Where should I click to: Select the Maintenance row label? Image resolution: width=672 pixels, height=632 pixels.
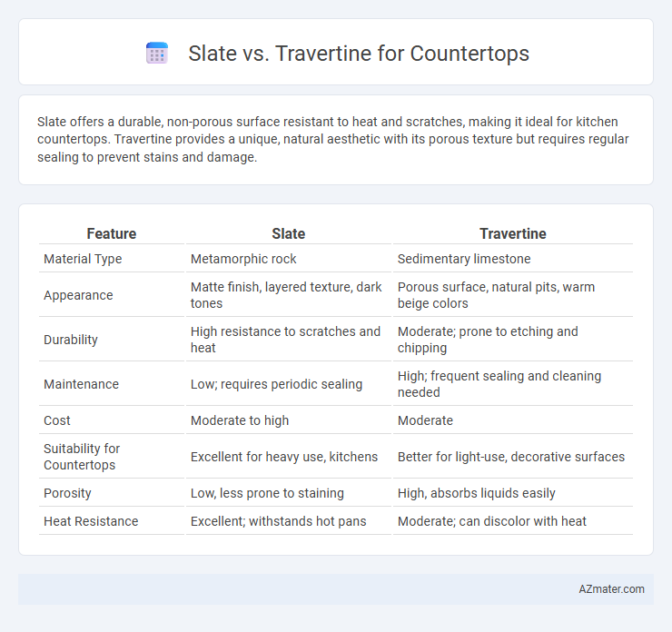click(81, 384)
